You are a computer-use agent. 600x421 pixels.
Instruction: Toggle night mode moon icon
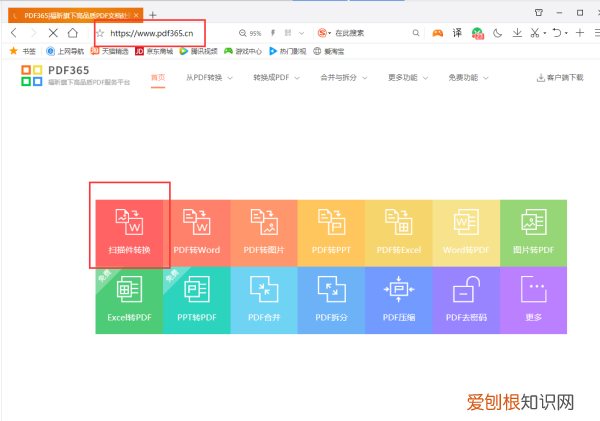click(x=497, y=33)
